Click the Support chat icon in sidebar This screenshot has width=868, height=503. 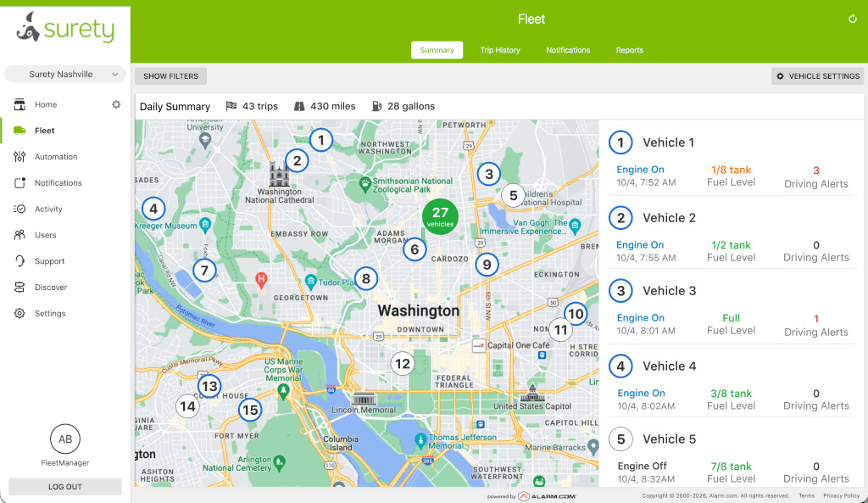19,261
